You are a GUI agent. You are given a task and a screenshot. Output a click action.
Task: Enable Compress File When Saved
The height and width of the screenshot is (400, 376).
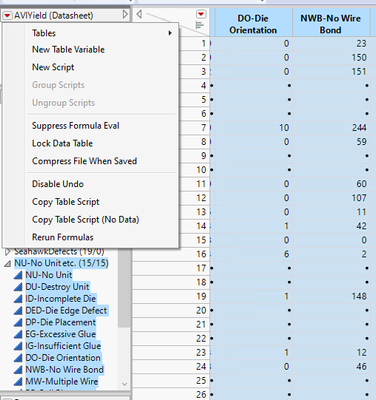point(84,161)
